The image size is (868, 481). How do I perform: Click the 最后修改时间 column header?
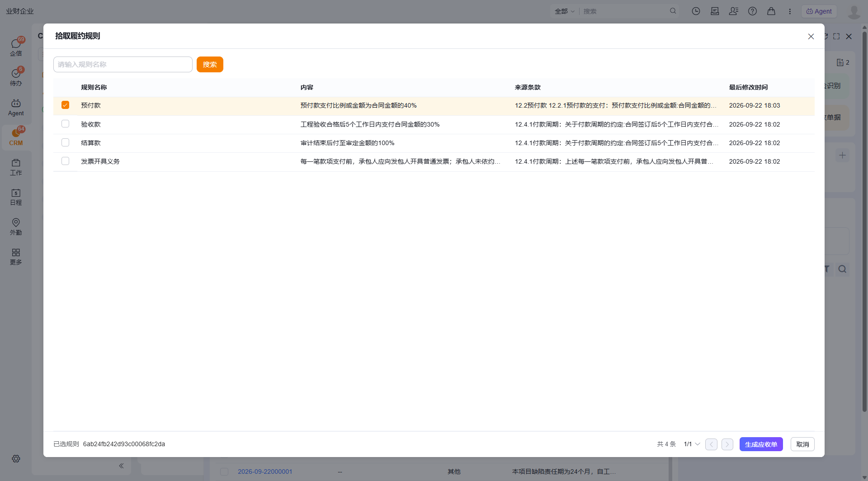[x=748, y=87]
